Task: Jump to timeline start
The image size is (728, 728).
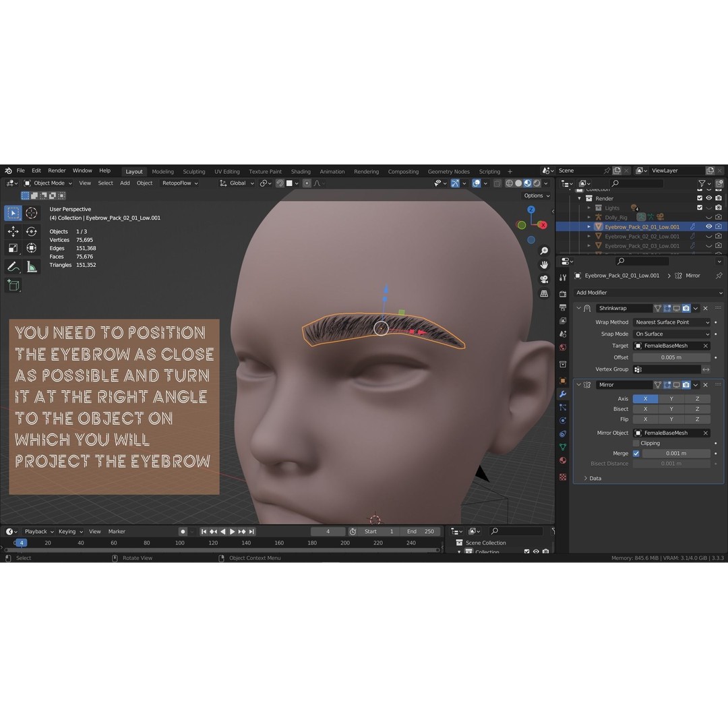Action: tap(204, 532)
